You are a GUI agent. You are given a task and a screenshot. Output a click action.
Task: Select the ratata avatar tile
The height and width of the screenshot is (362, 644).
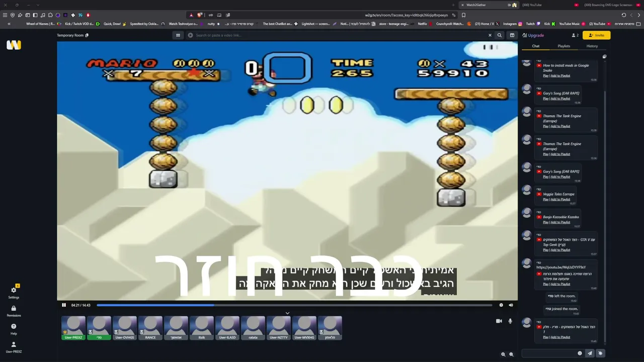click(x=253, y=328)
